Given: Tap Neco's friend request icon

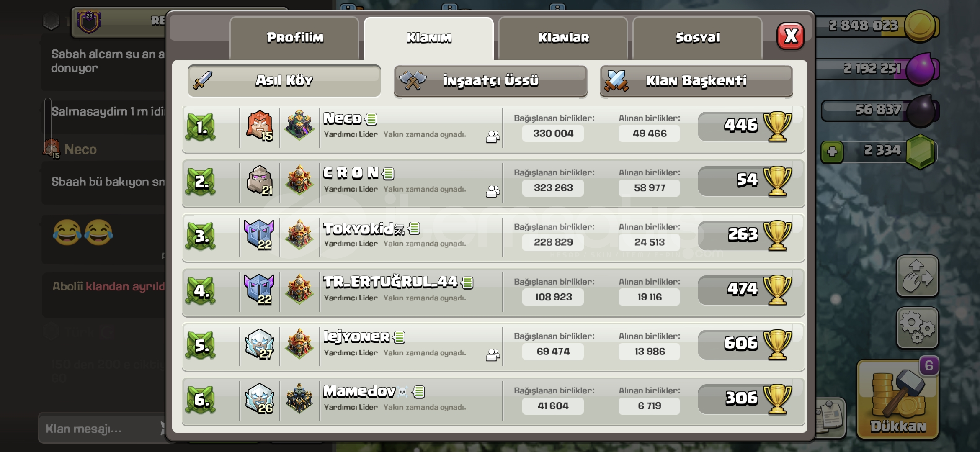Looking at the screenshot, I should point(493,137).
